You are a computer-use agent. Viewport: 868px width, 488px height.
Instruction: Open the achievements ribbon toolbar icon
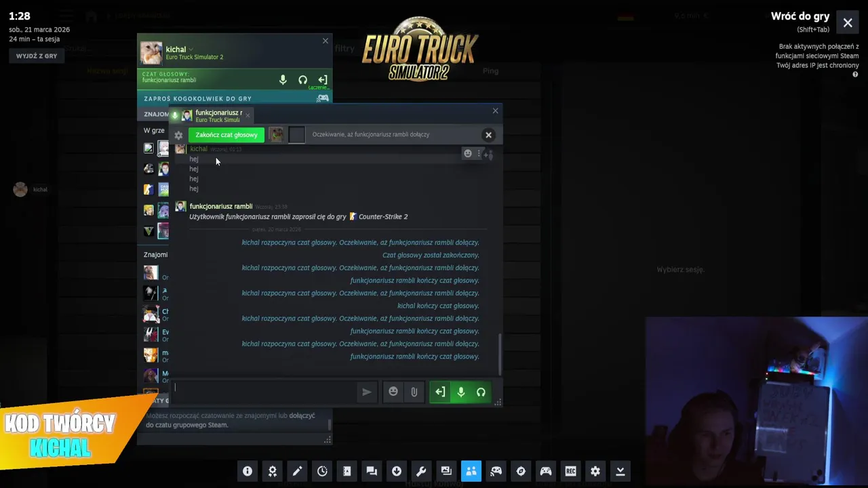point(273,471)
